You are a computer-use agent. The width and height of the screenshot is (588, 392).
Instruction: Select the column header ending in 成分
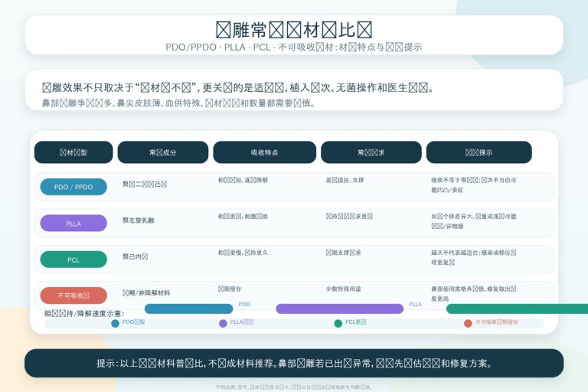[163, 152]
